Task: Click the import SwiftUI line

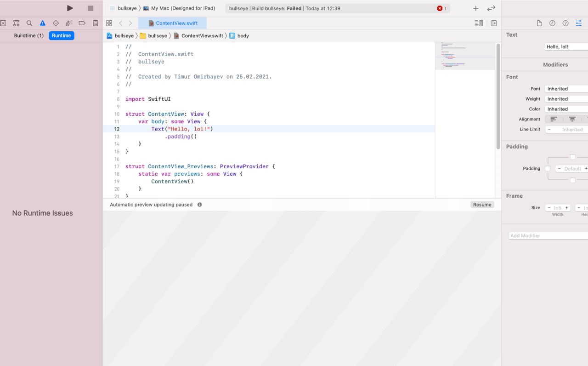Action: pos(148,99)
